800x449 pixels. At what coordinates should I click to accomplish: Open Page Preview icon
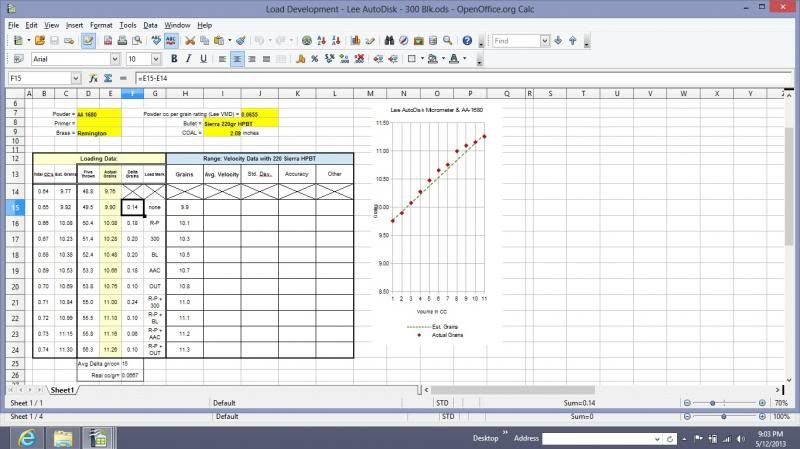click(x=137, y=40)
